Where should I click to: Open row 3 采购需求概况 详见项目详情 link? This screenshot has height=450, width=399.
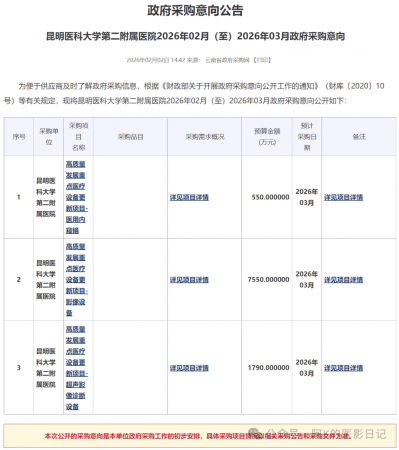(x=189, y=368)
